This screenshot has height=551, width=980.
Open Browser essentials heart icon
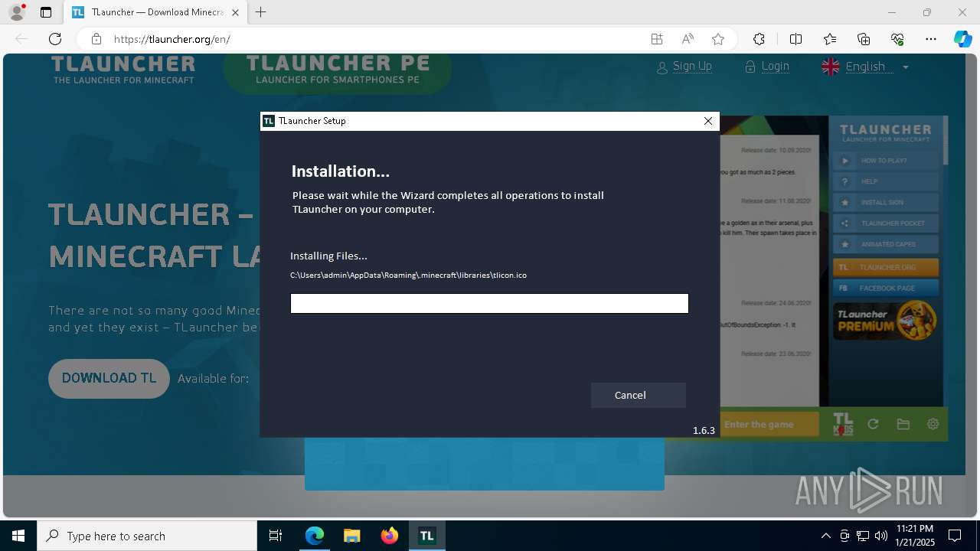pyautogui.click(x=897, y=39)
